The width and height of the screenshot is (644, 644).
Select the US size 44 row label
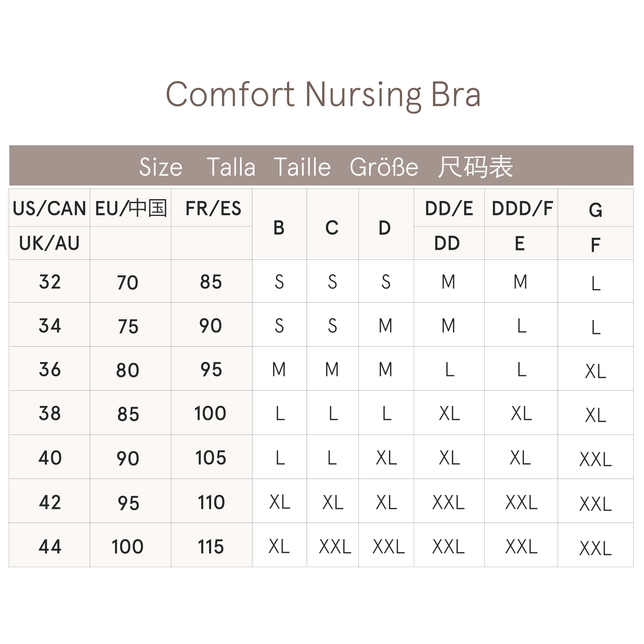coord(50,546)
